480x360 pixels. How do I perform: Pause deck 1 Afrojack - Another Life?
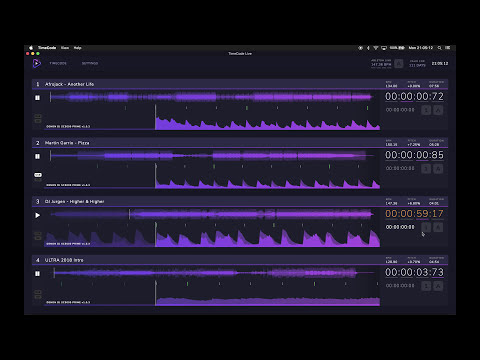[38, 98]
